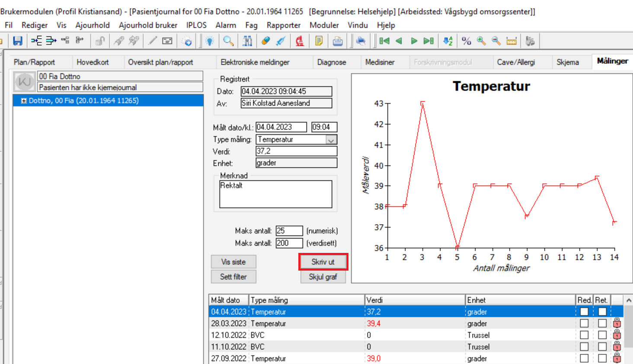
Task: Click the Målt dato field showing 04.04.2023
Action: click(281, 127)
